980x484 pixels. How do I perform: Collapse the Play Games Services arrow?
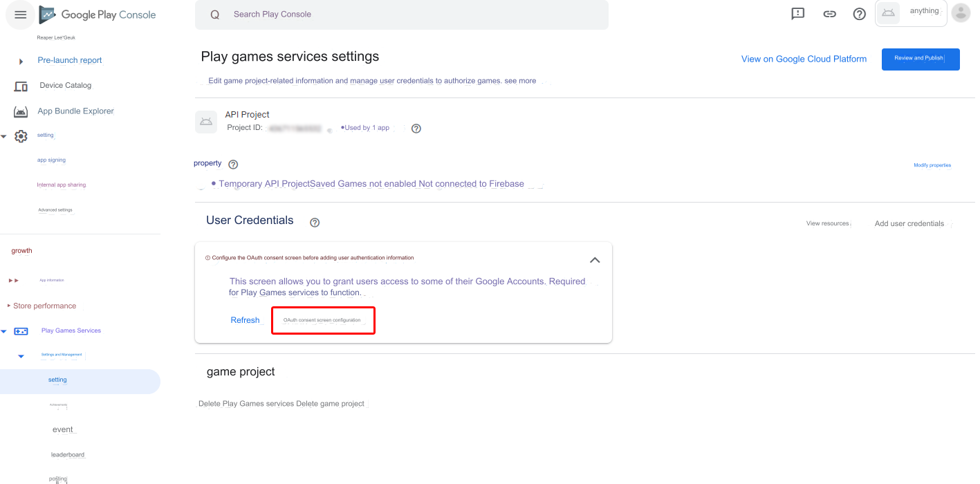(x=4, y=332)
